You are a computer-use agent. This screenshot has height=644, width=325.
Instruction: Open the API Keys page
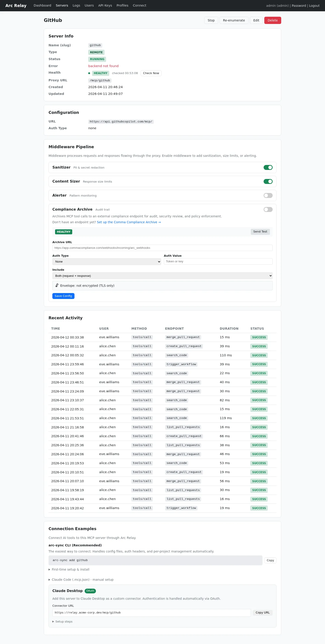point(105,5)
